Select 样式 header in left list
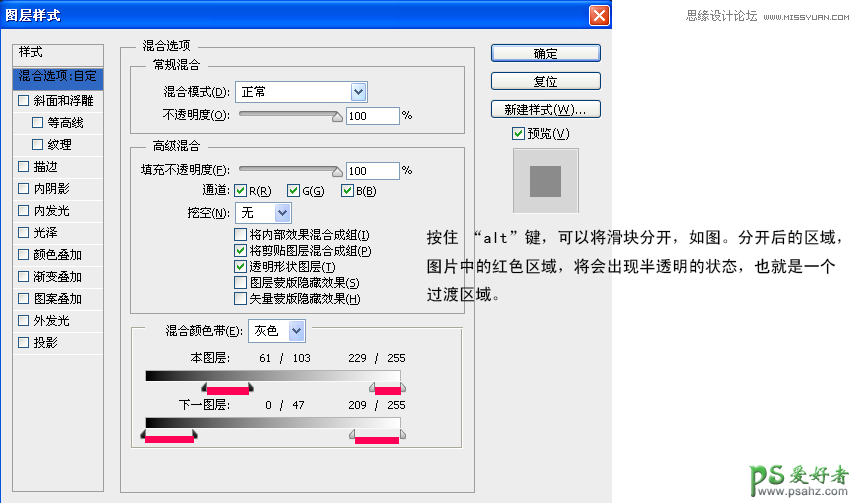The width and height of the screenshot is (860, 503). (58, 53)
